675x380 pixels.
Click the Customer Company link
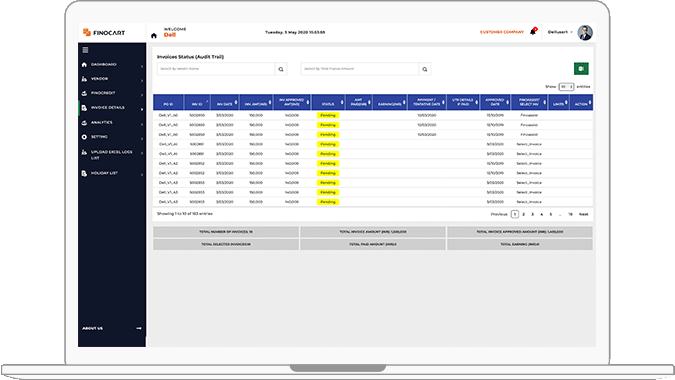[x=502, y=32]
